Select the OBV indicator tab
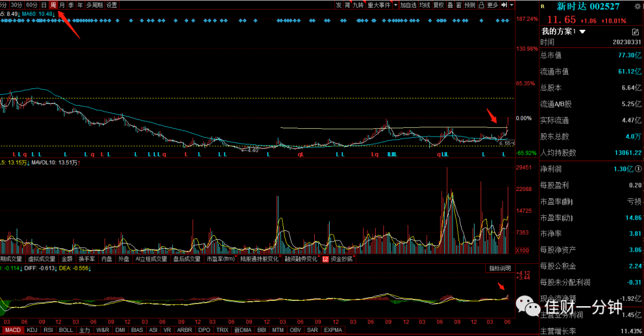Screen dimensions: 644x336 click(x=295, y=330)
